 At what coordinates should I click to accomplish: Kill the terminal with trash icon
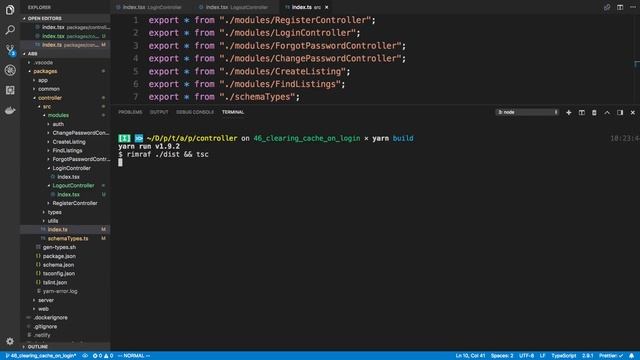(594, 112)
